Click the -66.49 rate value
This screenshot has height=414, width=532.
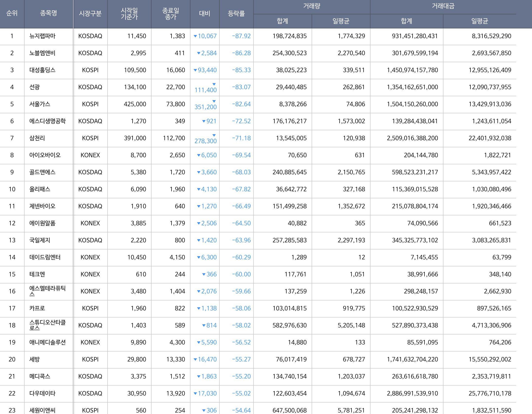[241, 206]
